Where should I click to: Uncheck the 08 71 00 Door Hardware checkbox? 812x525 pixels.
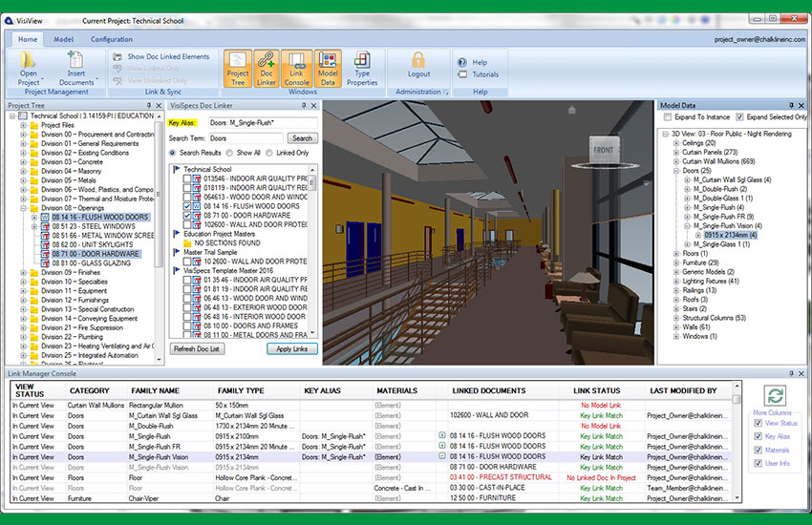pos(189,216)
